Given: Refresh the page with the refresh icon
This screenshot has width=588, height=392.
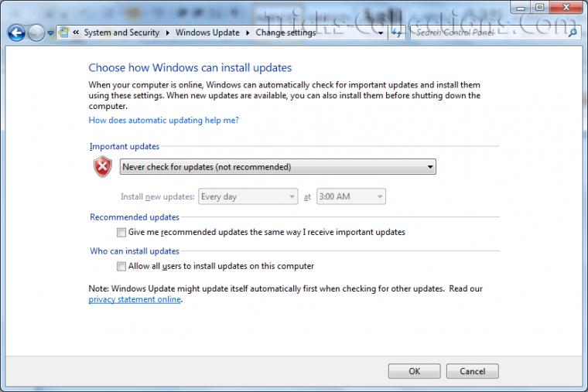Looking at the screenshot, I should click(x=396, y=33).
